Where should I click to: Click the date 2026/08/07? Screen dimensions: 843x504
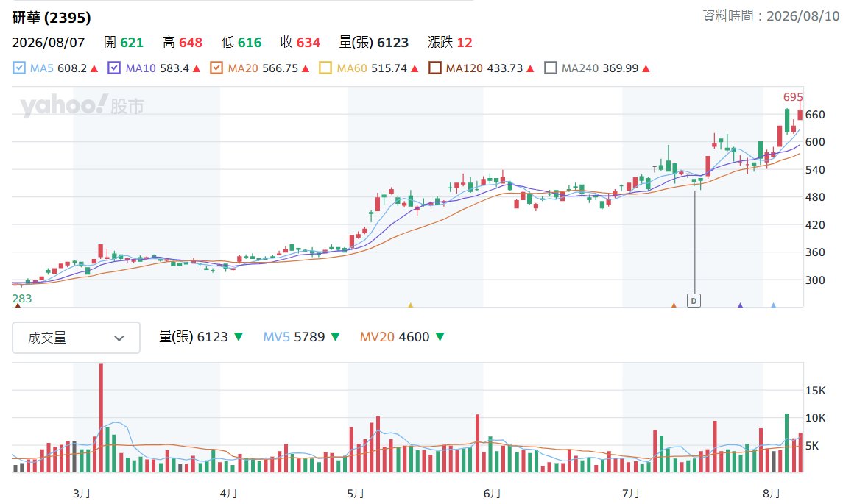49,43
